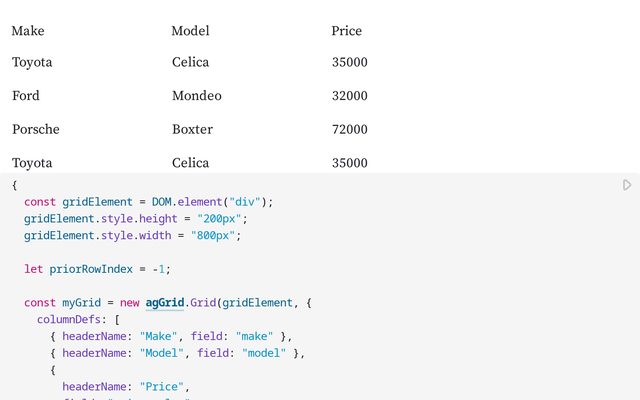Sort by the Model column header
Viewport: 640px width, 400px height.
point(190,31)
